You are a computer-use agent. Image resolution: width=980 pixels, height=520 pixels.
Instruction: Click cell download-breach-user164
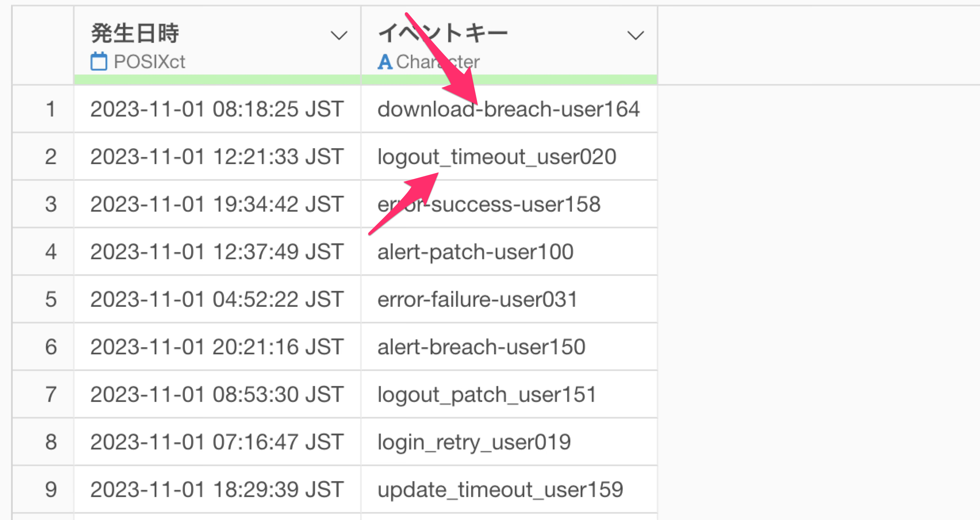point(508,109)
